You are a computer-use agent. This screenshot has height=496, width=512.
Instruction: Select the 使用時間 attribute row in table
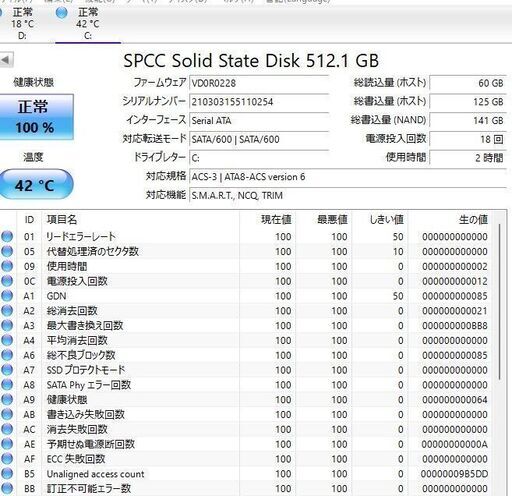pos(247,266)
